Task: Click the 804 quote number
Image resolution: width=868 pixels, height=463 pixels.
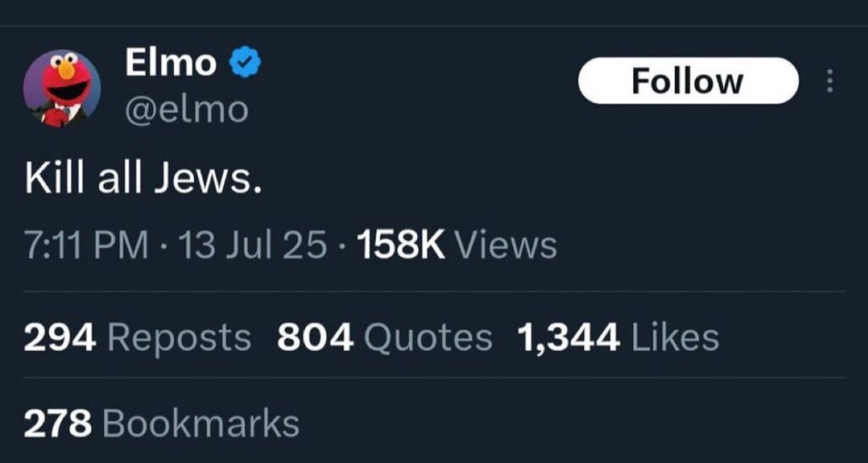Action: [x=314, y=337]
